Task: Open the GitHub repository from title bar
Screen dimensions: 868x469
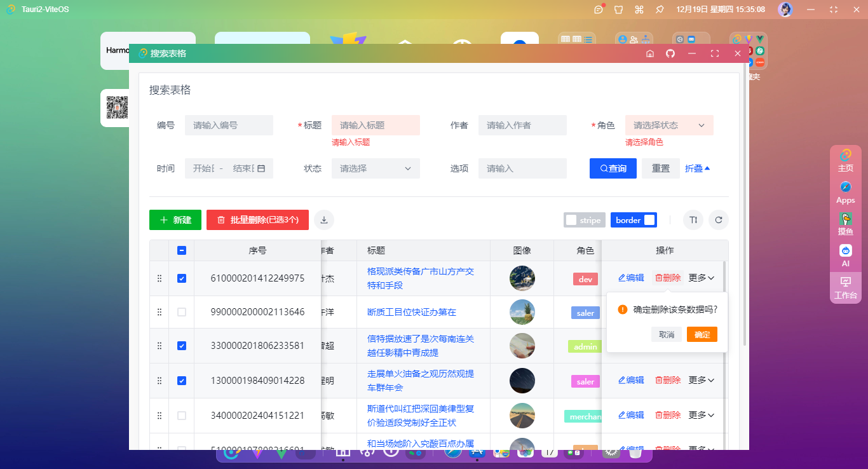Action: (670, 53)
